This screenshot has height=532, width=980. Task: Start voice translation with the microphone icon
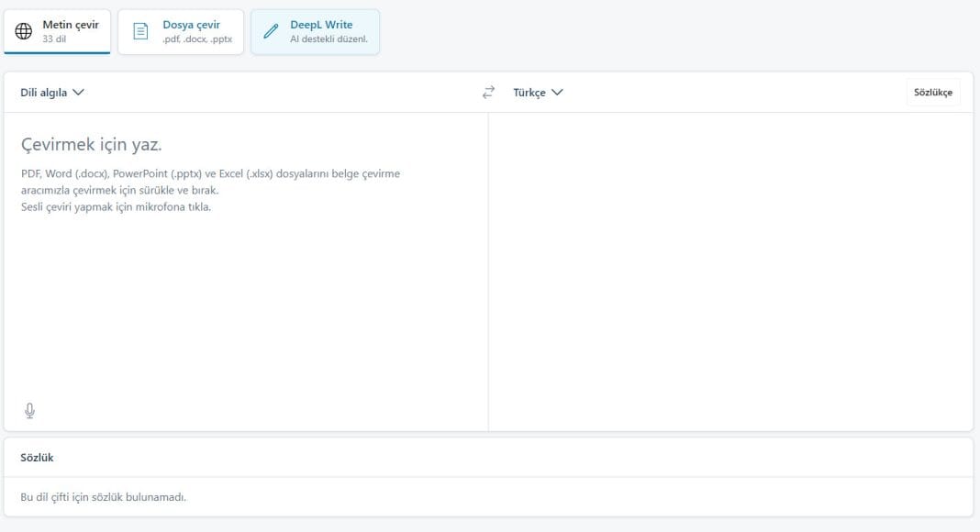[x=29, y=411]
